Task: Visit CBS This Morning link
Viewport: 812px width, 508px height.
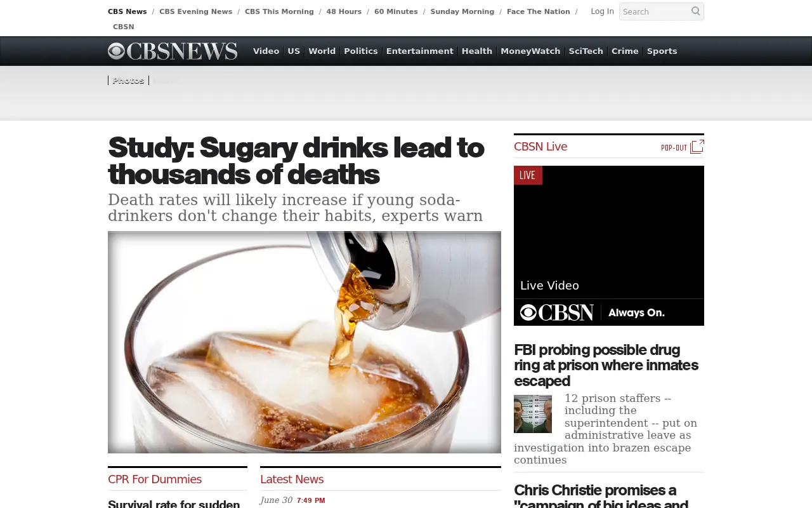Action: pyautogui.click(x=279, y=11)
